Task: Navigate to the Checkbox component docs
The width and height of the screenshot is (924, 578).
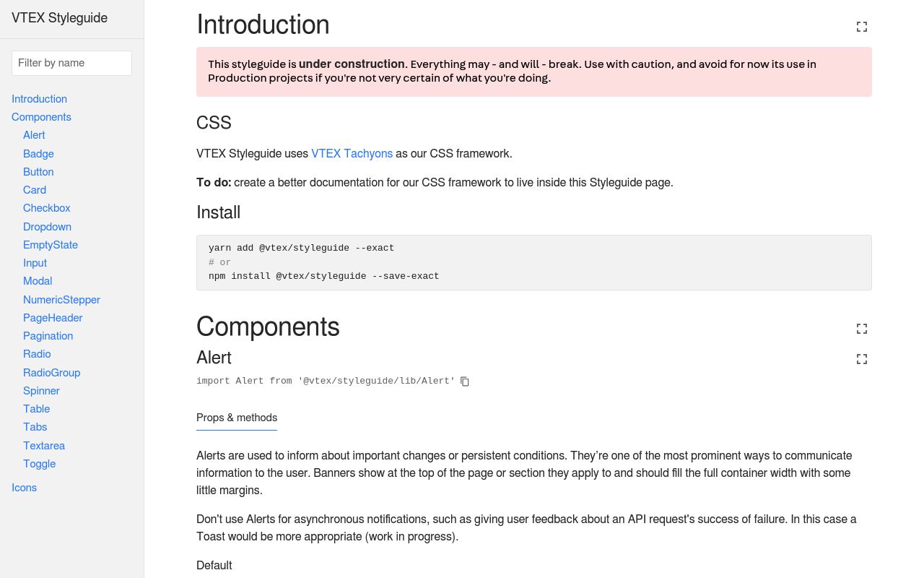Action: [x=46, y=208]
